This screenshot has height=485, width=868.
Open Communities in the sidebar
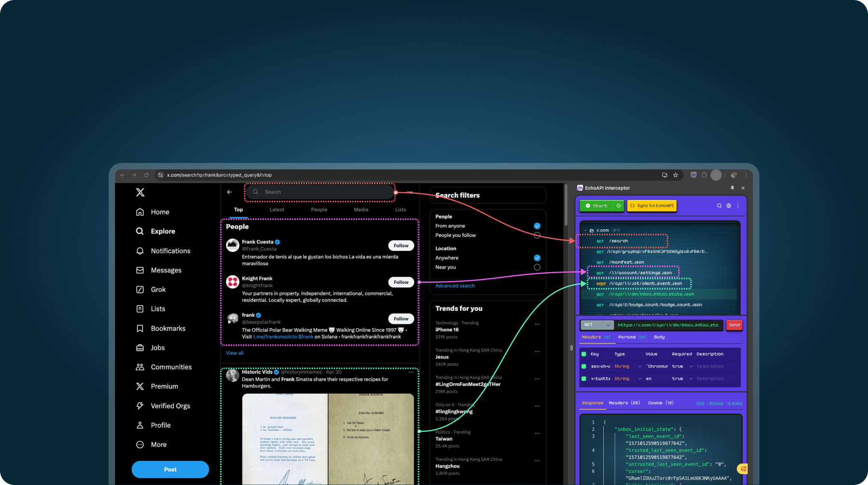click(x=164, y=367)
